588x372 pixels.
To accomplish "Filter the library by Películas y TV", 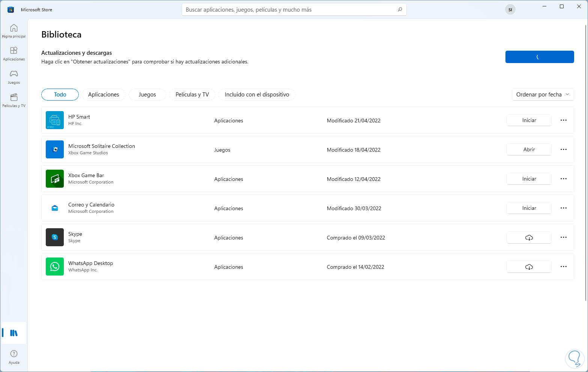I will click(192, 95).
